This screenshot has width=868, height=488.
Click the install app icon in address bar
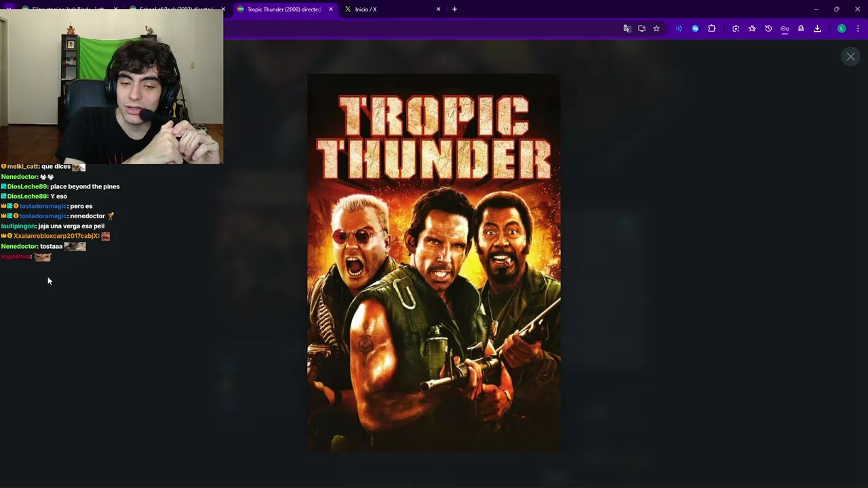[642, 28]
